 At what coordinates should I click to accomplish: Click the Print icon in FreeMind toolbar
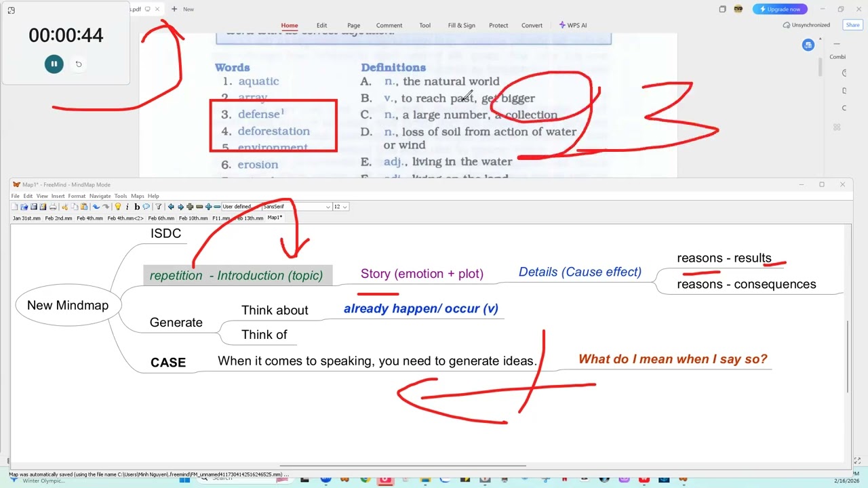coord(53,207)
